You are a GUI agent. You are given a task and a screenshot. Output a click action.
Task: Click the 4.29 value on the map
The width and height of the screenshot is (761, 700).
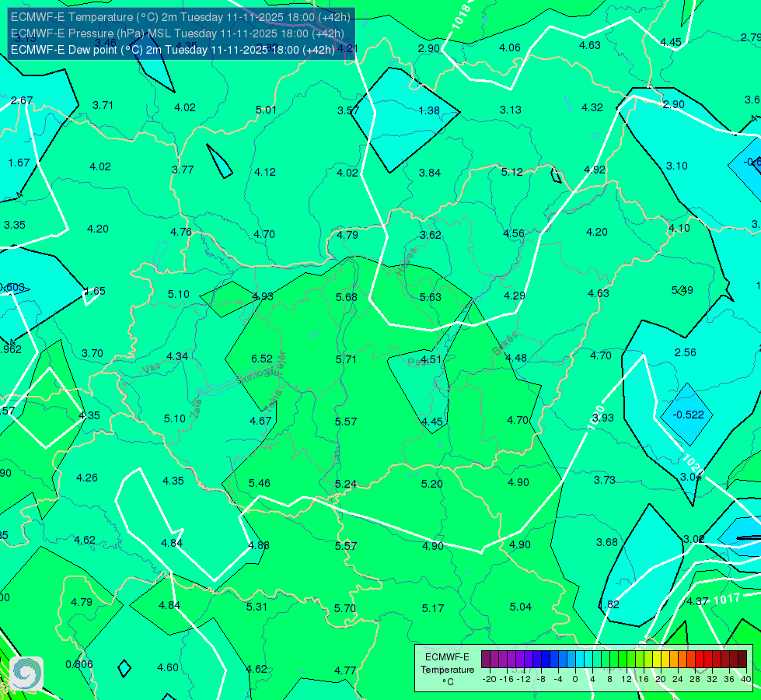pos(515,296)
